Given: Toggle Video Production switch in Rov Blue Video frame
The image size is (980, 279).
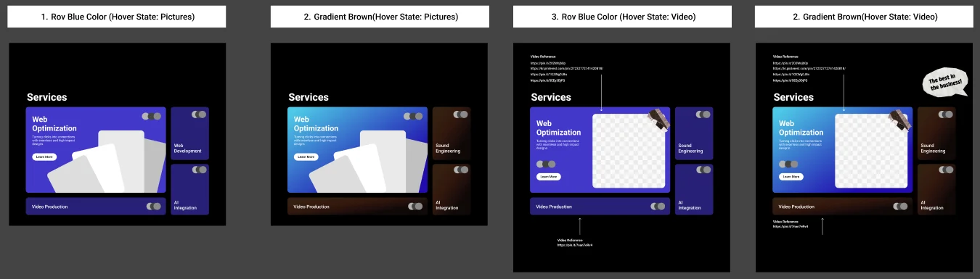Looking at the screenshot, I should [x=658, y=207].
